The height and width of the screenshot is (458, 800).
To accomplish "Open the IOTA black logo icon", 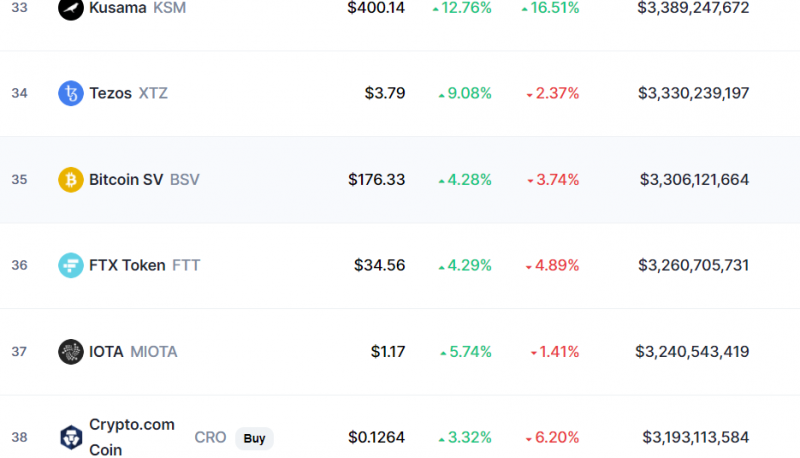I will click(x=70, y=351).
